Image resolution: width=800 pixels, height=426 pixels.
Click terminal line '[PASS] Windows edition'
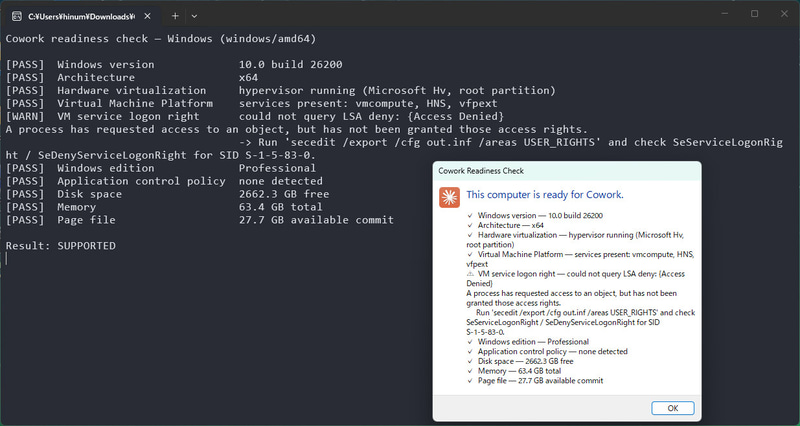tap(161, 168)
